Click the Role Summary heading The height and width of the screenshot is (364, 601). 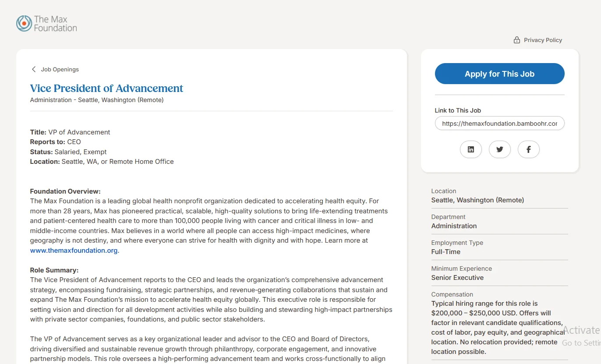pyautogui.click(x=54, y=270)
